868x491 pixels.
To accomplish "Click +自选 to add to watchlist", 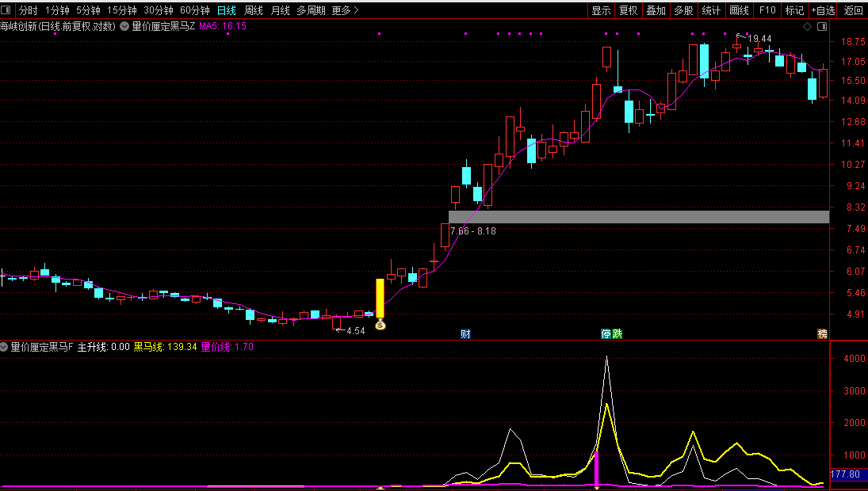I will (823, 10).
